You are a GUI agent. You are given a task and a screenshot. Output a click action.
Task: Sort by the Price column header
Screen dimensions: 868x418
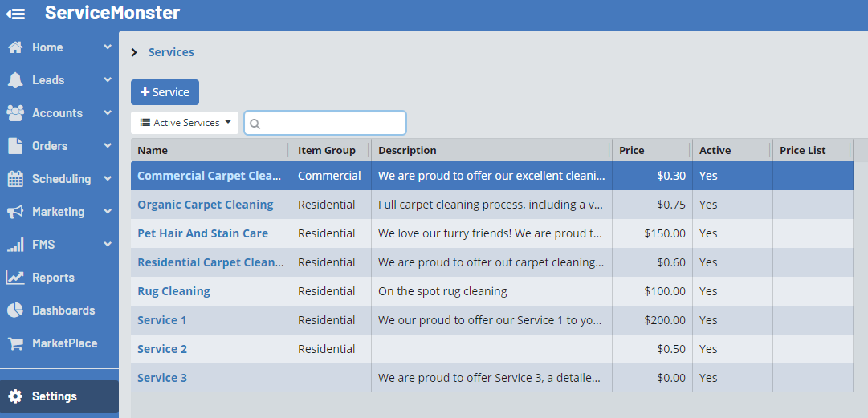coord(632,150)
